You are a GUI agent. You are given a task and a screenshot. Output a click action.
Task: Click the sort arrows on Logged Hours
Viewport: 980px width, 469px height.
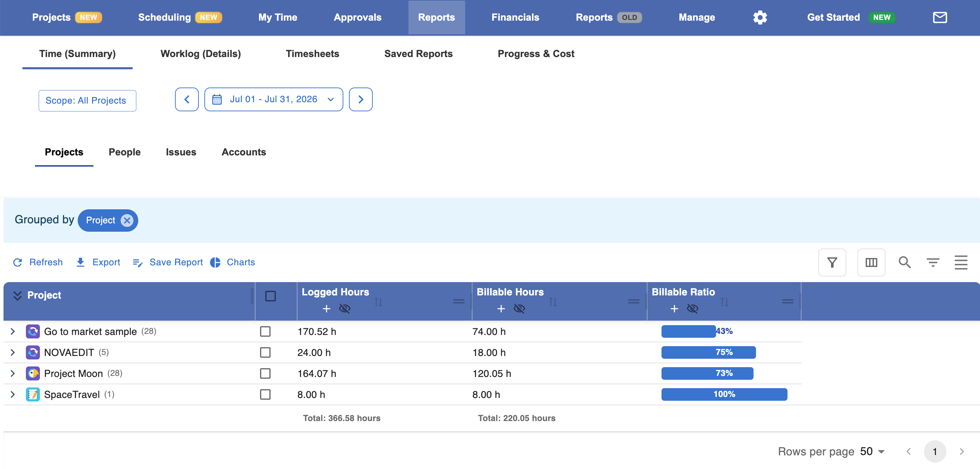(378, 302)
